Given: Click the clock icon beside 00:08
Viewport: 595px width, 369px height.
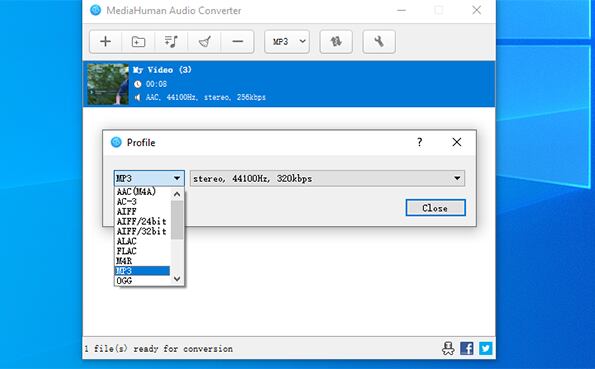Looking at the screenshot, I should pyautogui.click(x=138, y=84).
